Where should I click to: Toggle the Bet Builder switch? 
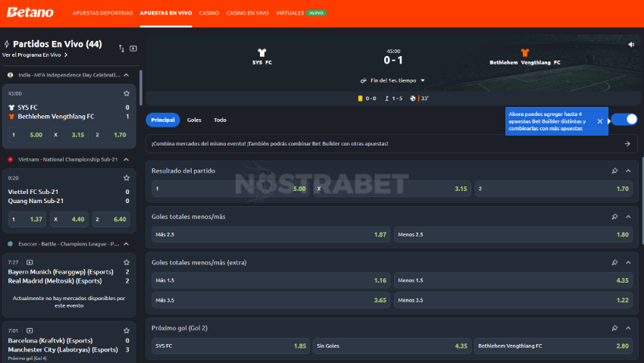(x=624, y=120)
